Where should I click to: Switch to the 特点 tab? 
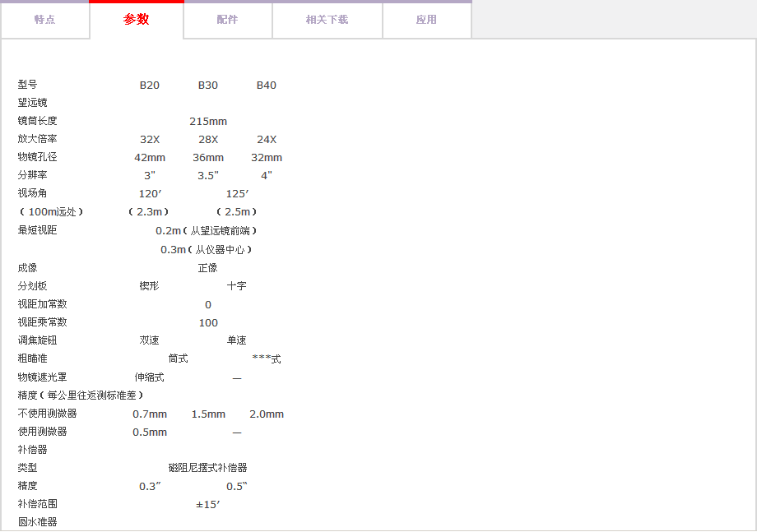(44, 20)
